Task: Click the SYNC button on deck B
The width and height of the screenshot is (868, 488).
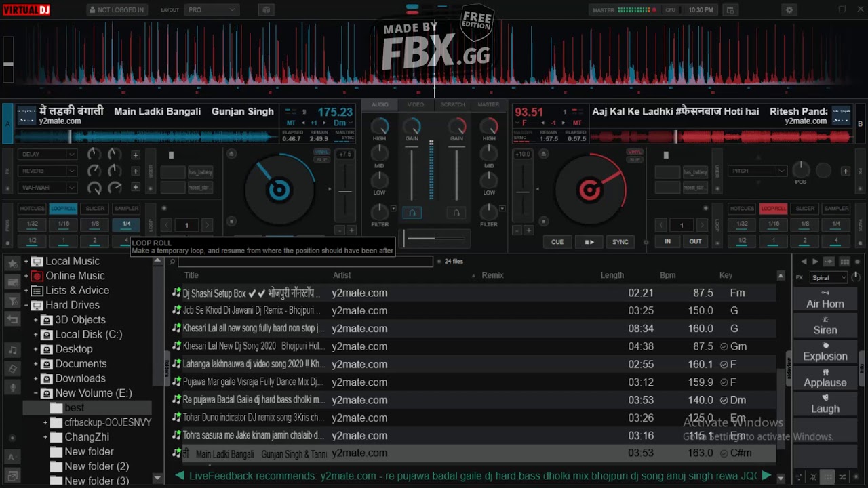Action: 620,242
